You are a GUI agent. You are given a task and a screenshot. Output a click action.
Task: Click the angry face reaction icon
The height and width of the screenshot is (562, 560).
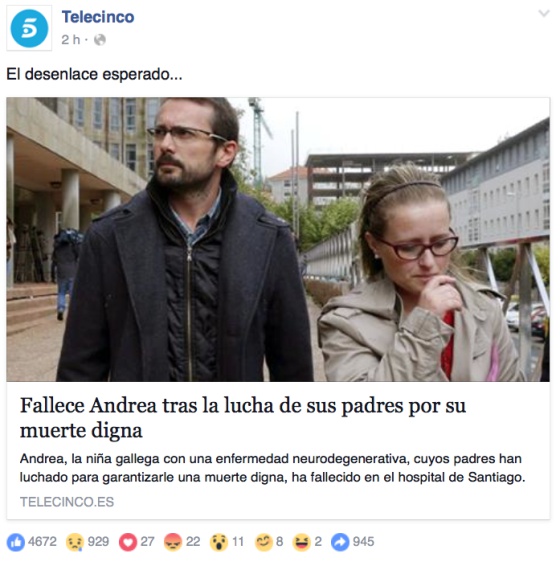click(x=173, y=542)
